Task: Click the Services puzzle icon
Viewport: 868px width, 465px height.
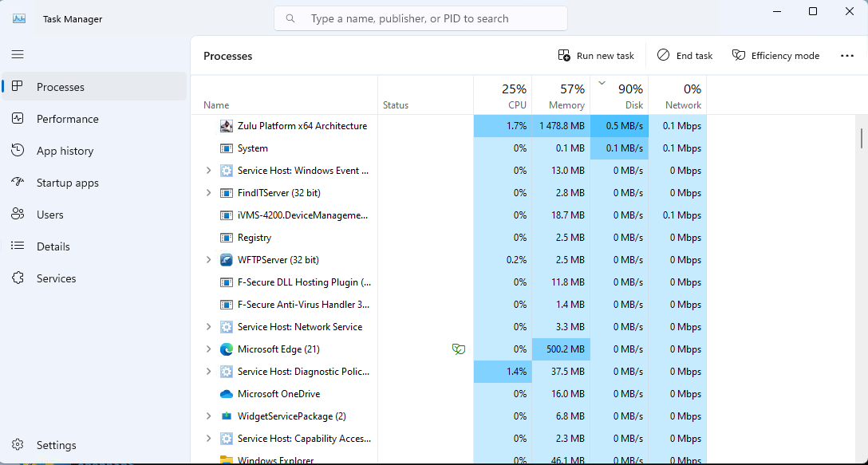Action: point(18,278)
